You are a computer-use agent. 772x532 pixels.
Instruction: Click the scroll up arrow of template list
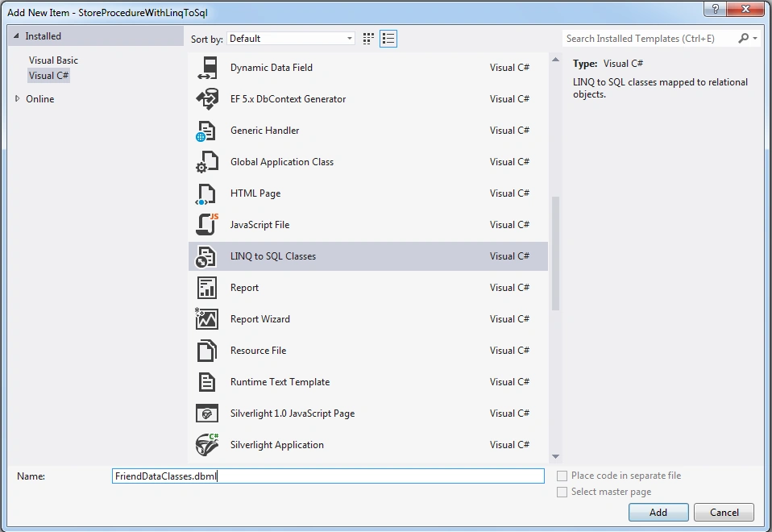coord(555,60)
